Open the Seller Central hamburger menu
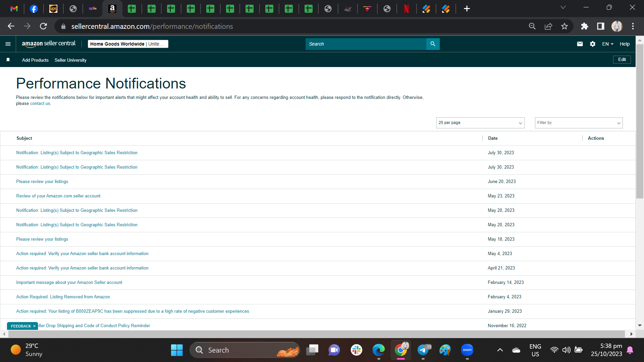The image size is (644, 362). click(x=8, y=44)
